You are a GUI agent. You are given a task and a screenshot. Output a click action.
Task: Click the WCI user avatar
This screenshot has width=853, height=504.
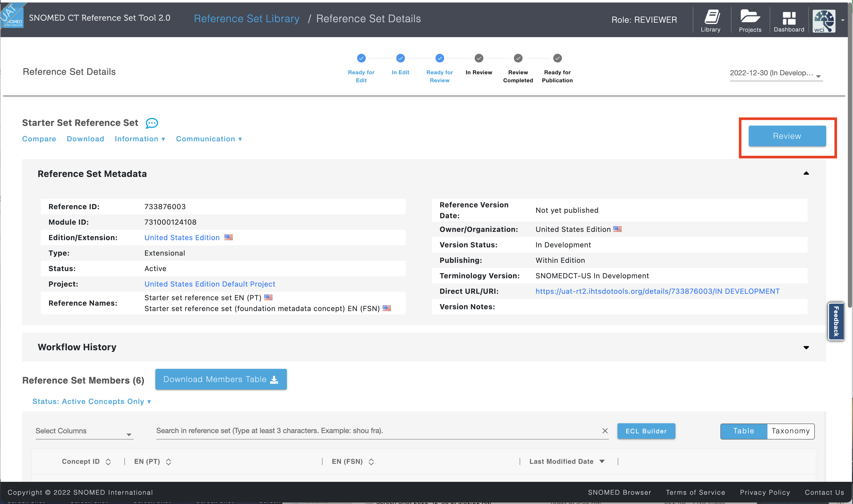pyautogui.click(x=824, y=21)
